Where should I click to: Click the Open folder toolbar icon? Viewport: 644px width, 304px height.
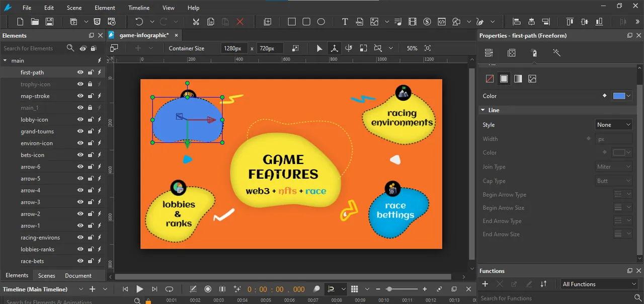click(35, 22)
